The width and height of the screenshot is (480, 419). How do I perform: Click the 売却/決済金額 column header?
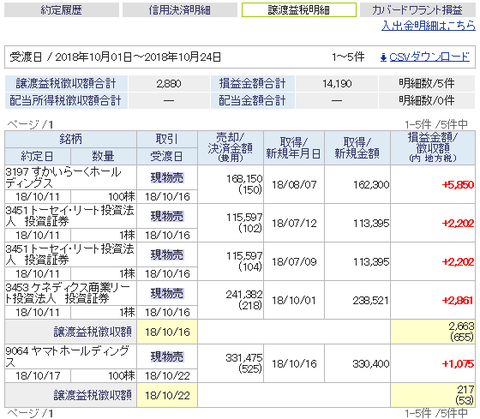[x=230, y=148]
